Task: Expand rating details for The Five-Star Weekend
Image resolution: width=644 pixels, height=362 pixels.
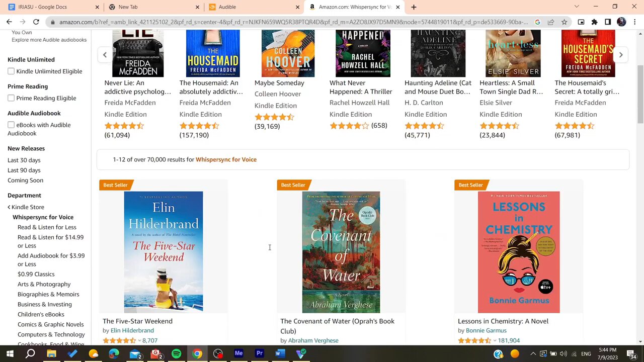Action: point(140,341)
